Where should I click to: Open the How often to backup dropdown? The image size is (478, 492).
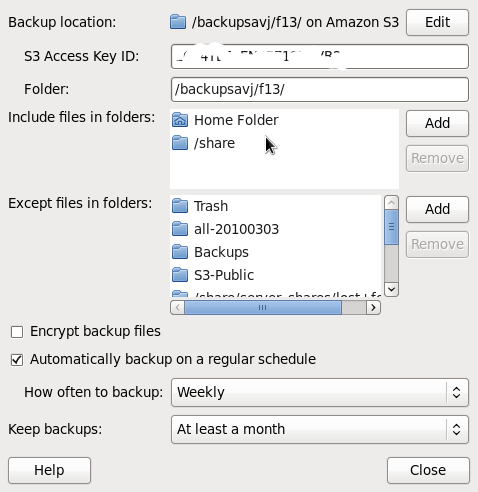pyautogui.click(x=320, y=392)
